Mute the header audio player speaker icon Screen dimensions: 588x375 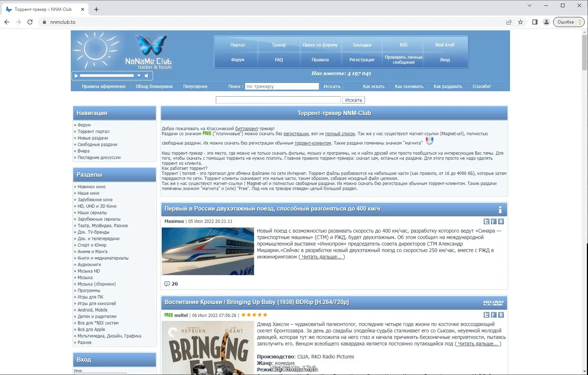click(146, 76)
